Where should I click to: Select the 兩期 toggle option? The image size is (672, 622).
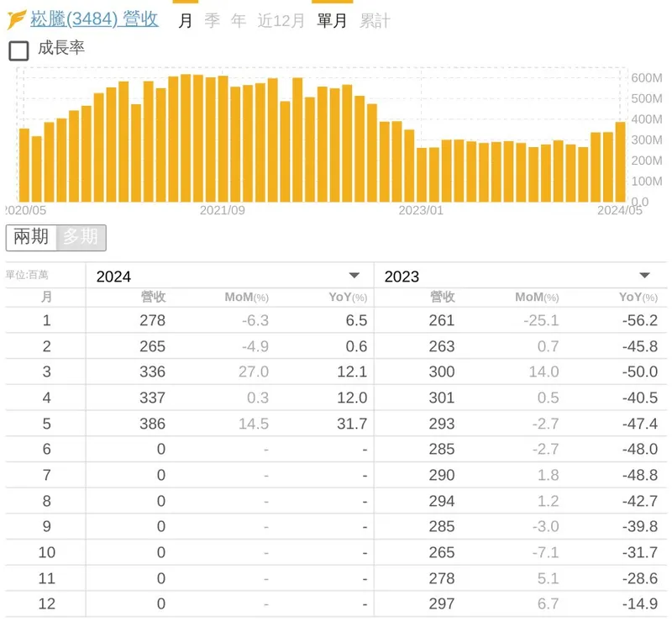[31, 237]
